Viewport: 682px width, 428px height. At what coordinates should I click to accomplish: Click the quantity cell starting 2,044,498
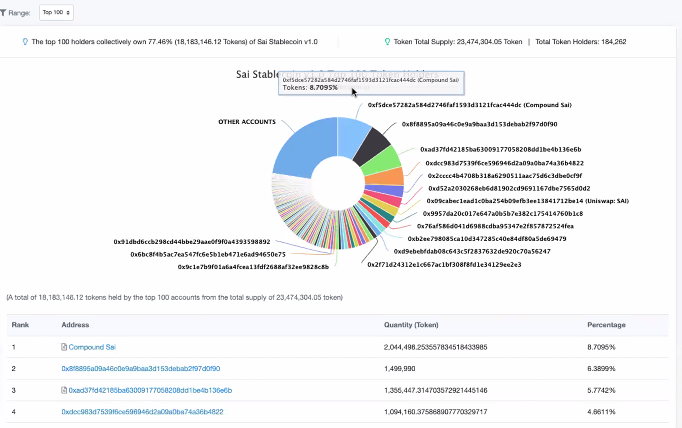click(x=435, y=347)
